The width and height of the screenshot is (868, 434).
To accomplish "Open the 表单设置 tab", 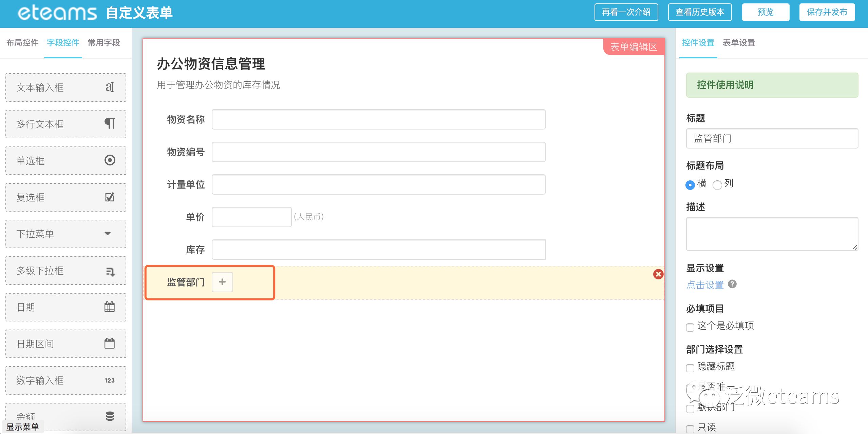I will pyautogui.click(x=739, y=43).
